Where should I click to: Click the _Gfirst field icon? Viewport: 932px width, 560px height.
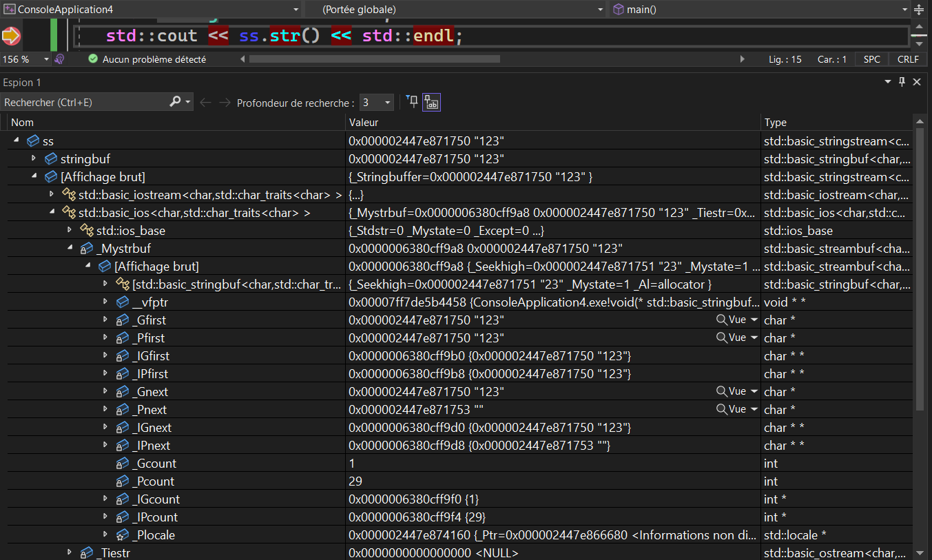pos(122,320)
